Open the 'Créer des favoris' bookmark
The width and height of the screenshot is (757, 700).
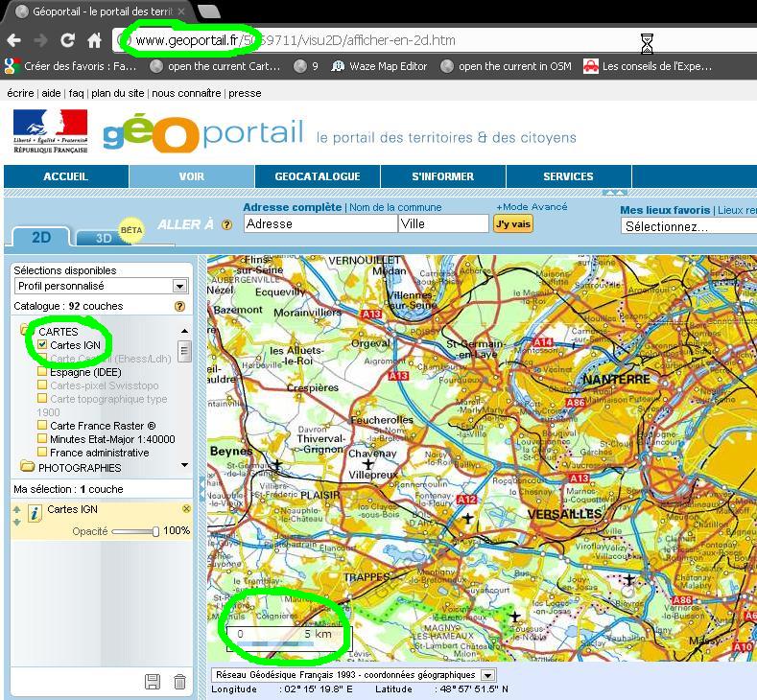(x=70, y=66)
